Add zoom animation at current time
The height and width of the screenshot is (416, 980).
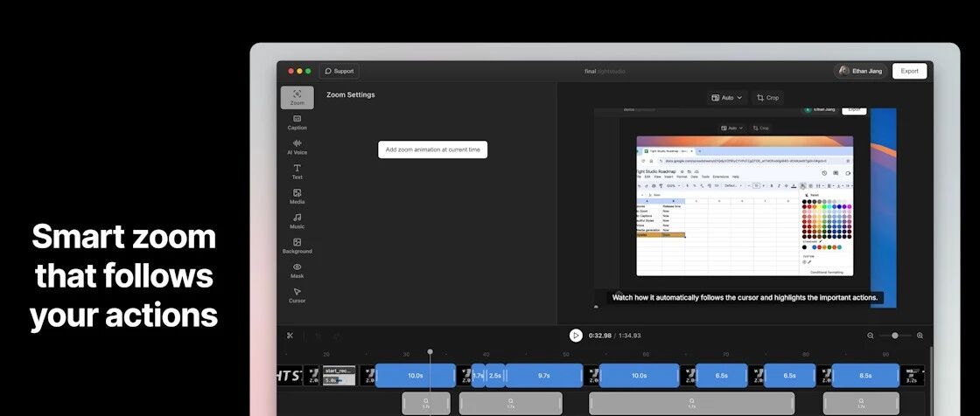(x=432, y=150)
